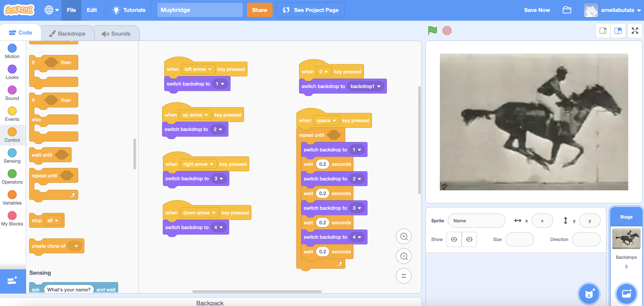The image size is (644, 306).
Task: Open the Add Extension button
Action: click(x=12, y=281)
